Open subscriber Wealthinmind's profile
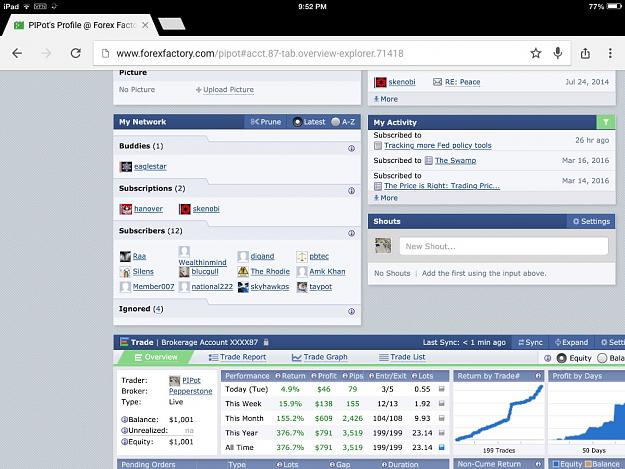Screen dimensions: 625x469 pos(202,263)
